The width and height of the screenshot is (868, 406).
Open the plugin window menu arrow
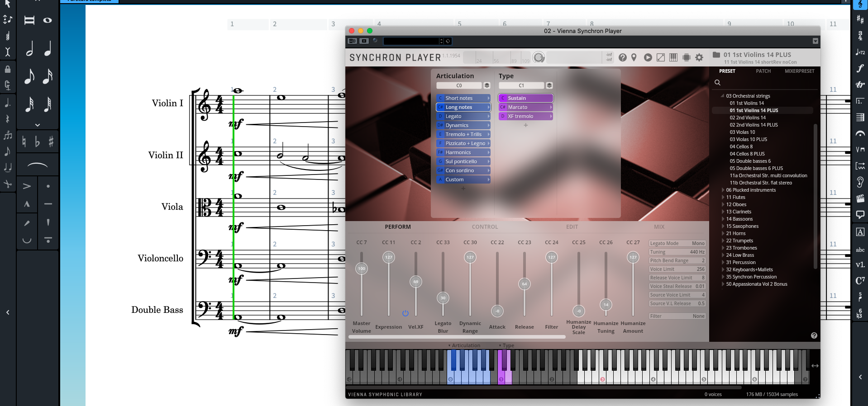pos(816,41)
